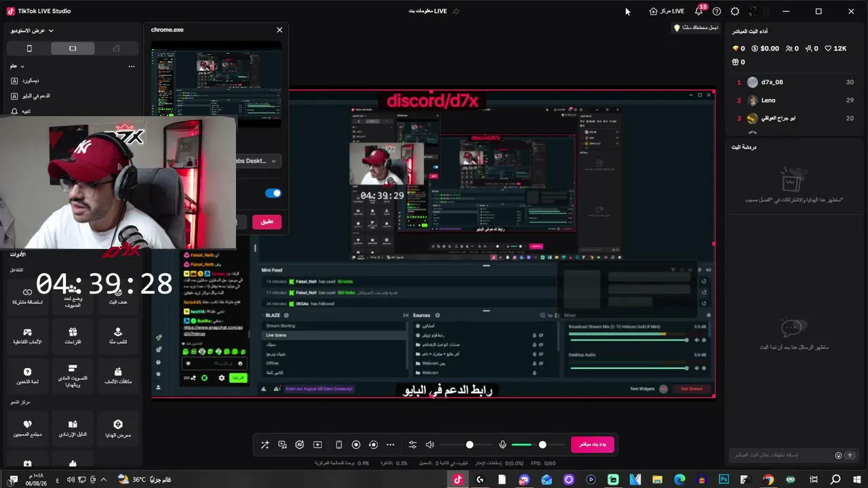868x488 pixels.
Task: Open notifications bell with 15 badge
Action: [699, 12]
